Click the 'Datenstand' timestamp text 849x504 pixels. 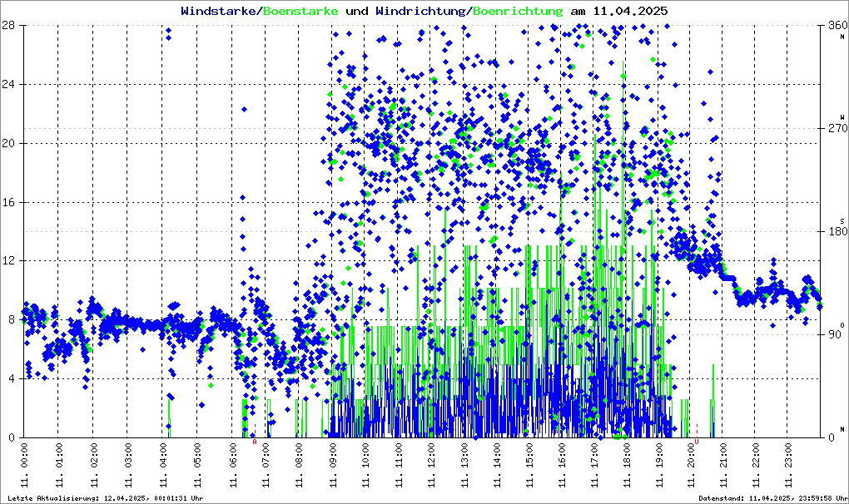pyautogui.click(x=772, y=498)
